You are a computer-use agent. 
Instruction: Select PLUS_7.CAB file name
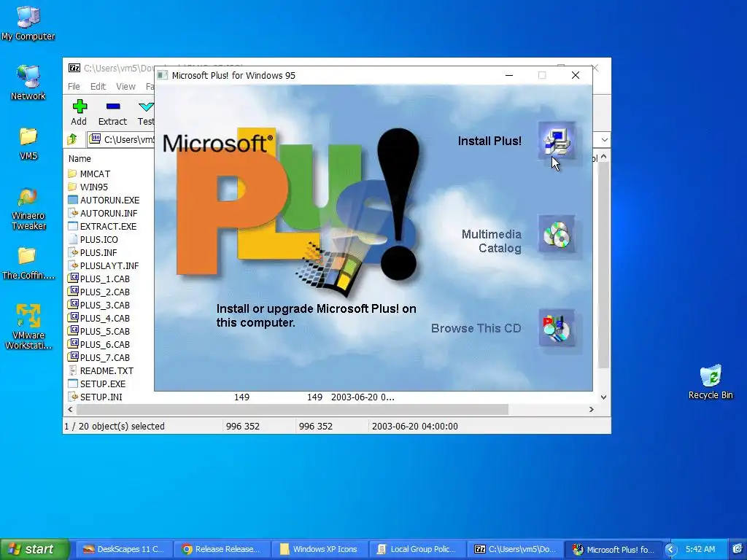click(105, 357)
